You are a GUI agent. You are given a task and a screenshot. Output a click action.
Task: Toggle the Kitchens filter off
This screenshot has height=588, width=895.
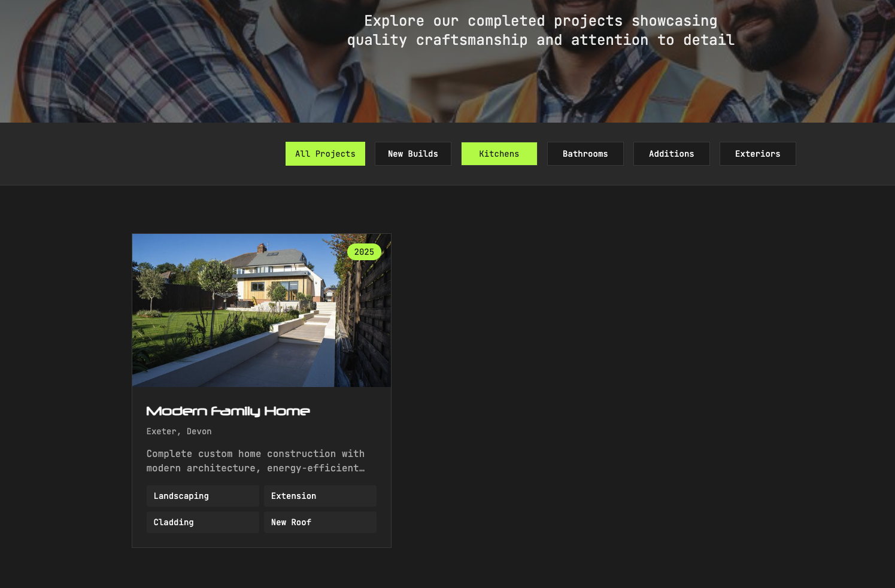(x=499, y=153)
